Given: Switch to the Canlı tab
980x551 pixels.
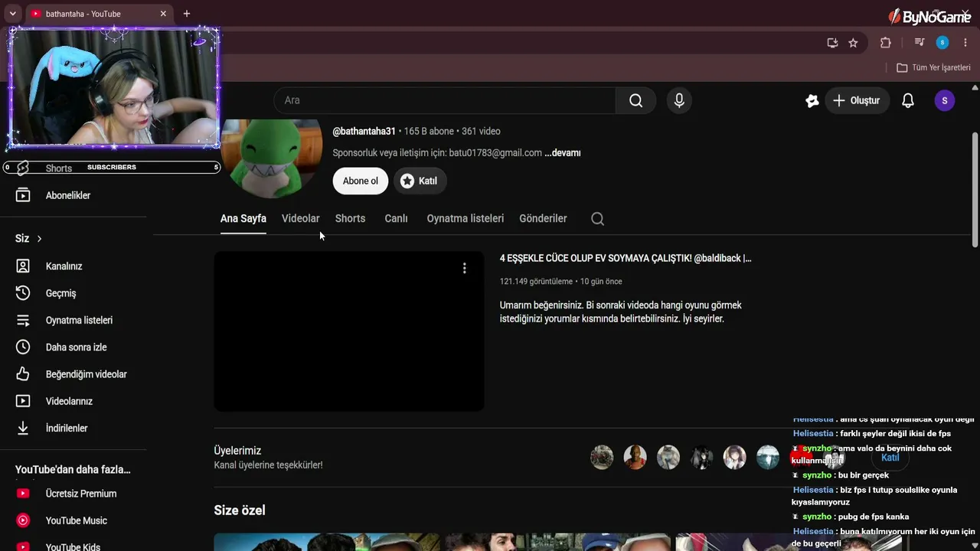Looking at the screenshot, I should 396,219.
